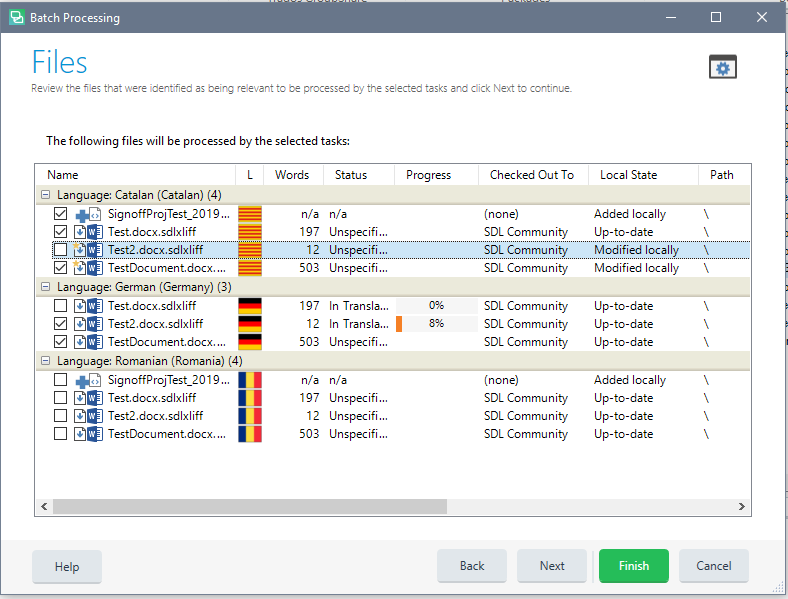788x599 pixels.
Task: Collapse the Catalan language group
Action: [x=45, y=194]
